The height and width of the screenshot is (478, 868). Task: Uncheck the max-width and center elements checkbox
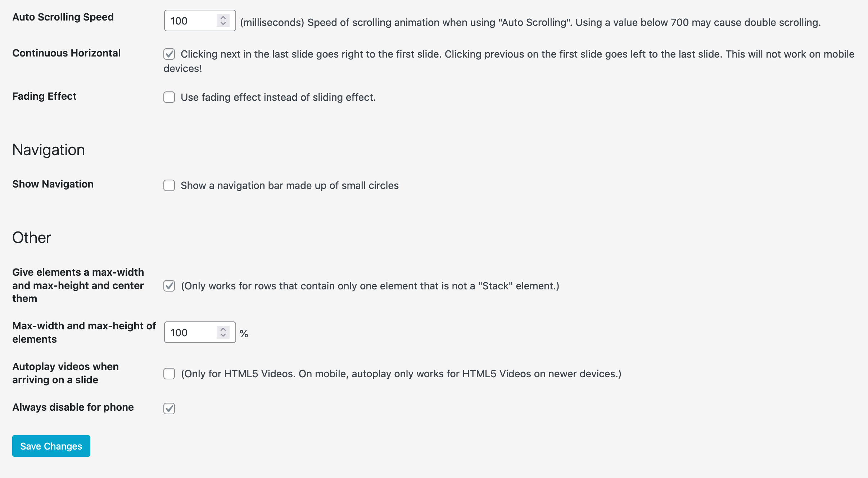coord(169,286)
